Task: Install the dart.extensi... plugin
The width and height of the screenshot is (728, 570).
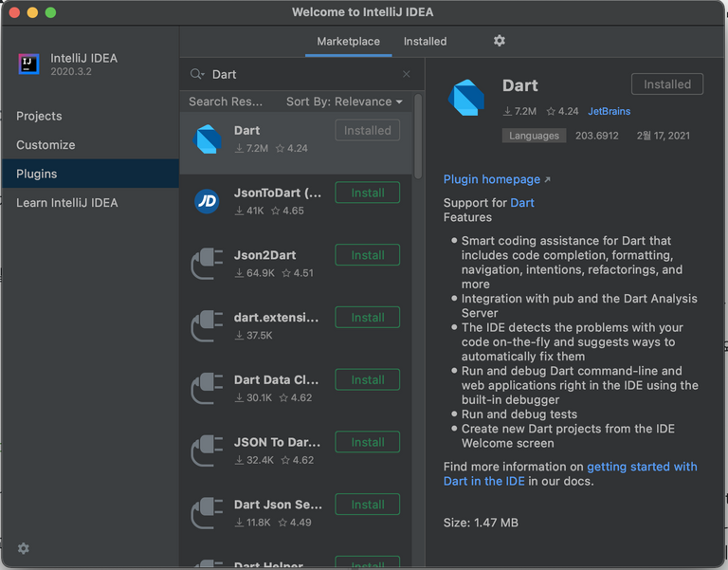Action: pos(367,318)
